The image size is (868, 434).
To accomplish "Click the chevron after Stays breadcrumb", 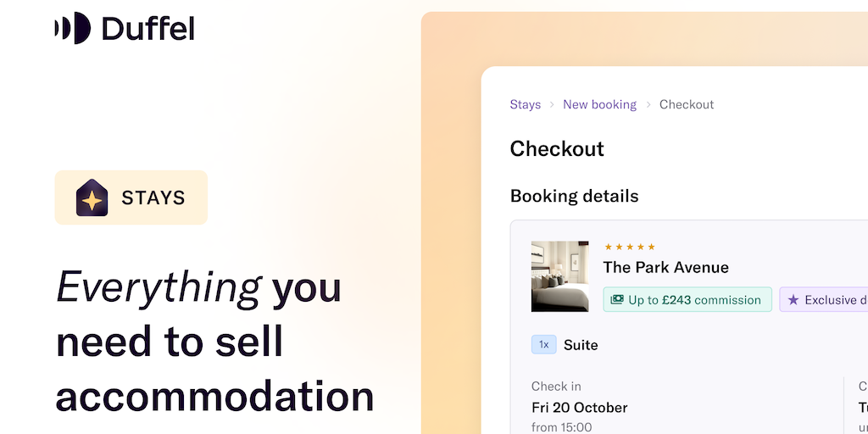I will pos(552,104).
